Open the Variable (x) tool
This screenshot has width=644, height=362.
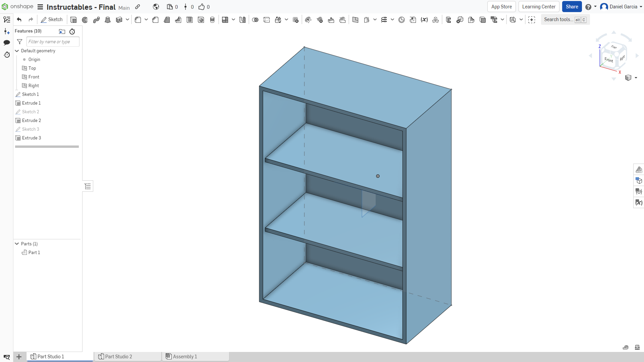point(424,19)
